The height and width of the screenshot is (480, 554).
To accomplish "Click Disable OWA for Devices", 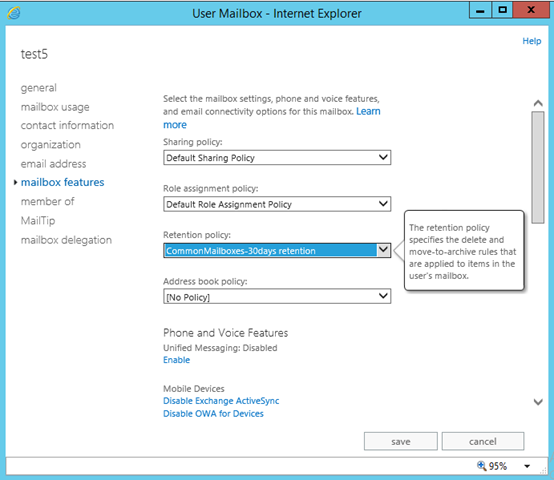I will pos(213,414).
